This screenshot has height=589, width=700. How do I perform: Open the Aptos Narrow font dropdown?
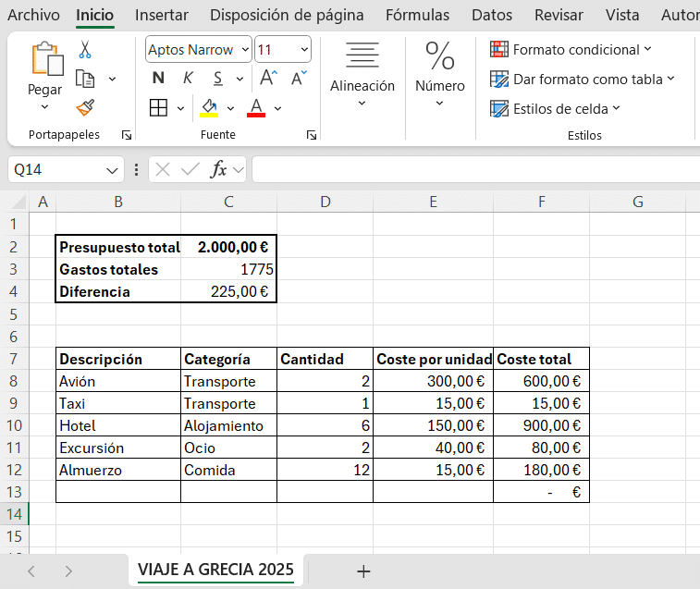click(x=245, y=49)
